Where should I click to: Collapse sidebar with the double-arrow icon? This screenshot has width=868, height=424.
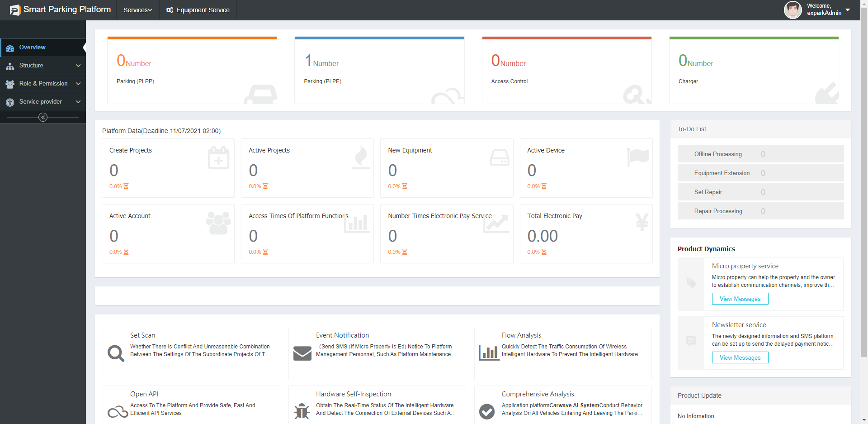pyautogui.click(x=43, y=118)
